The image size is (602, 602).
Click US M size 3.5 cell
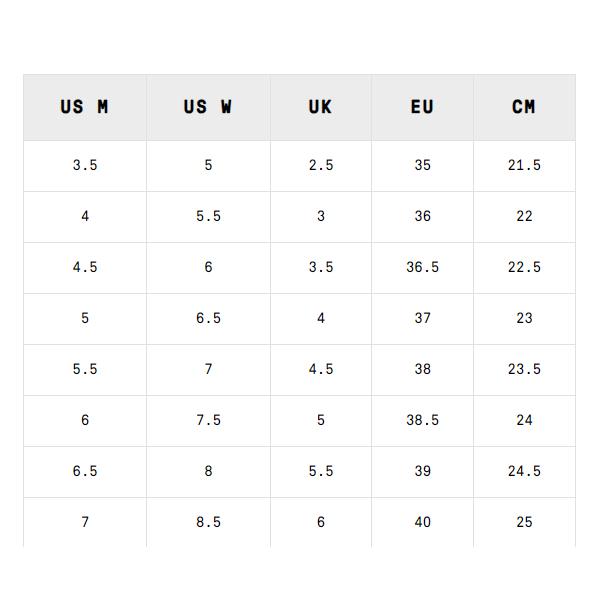[85, 165]
